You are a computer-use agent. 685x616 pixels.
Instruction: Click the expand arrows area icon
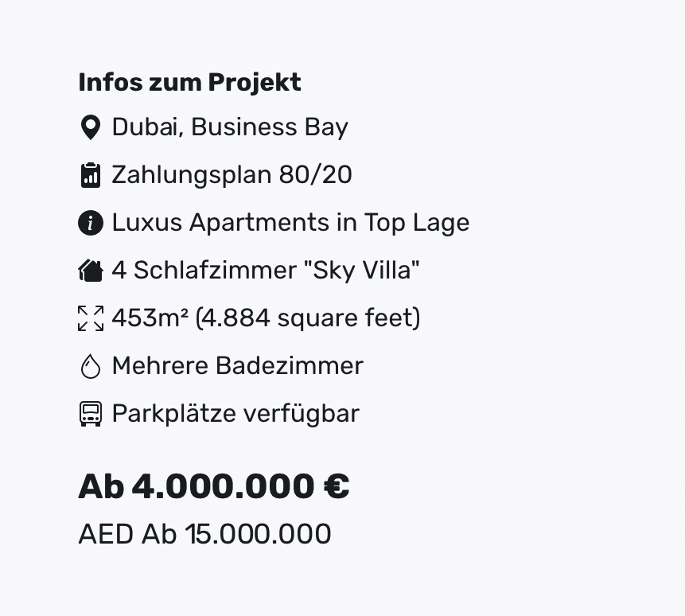click(x=91, y=318)
